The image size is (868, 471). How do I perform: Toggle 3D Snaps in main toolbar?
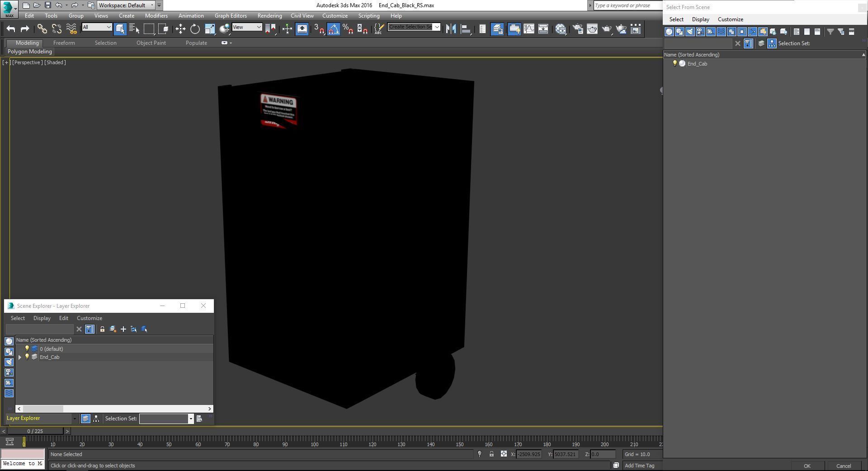[x=319, y=29]
